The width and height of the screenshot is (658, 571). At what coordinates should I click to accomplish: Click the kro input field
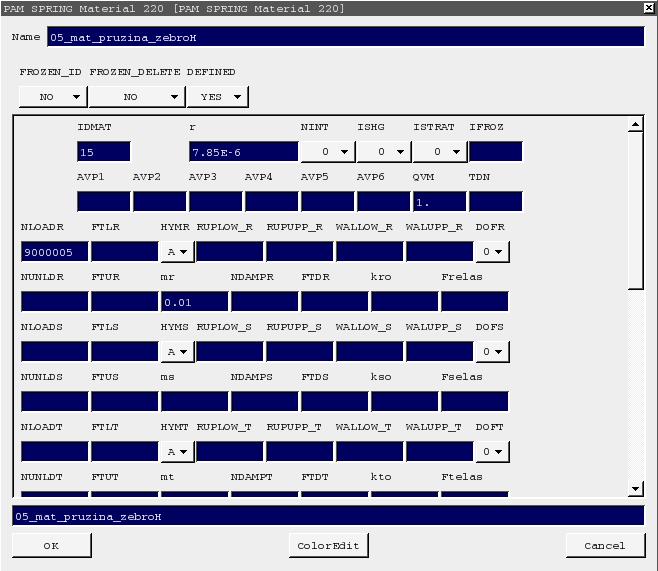pos(405,302)
